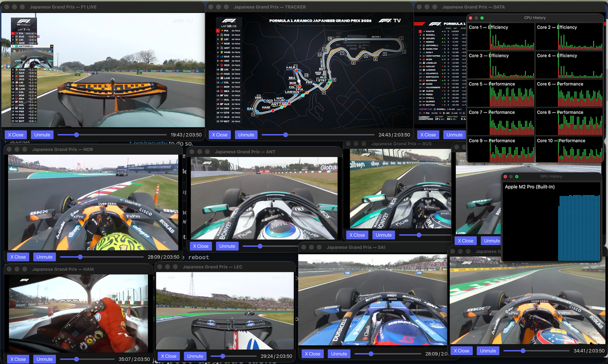Screen dimensions: 608x364
Task: Click the CPU History window title
Action: click(x=535, y=18)
